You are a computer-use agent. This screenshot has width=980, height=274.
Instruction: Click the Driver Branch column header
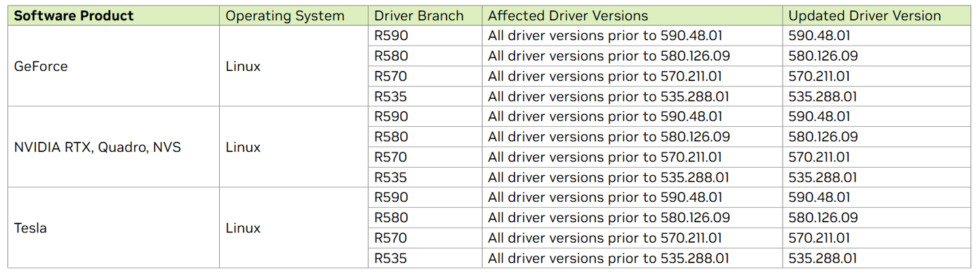[x=419, y=16]
